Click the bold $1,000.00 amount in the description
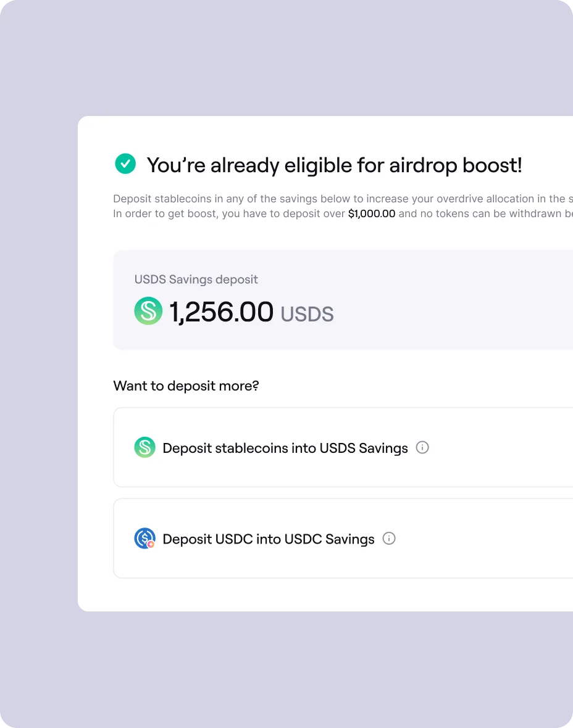 coord(371,213)
